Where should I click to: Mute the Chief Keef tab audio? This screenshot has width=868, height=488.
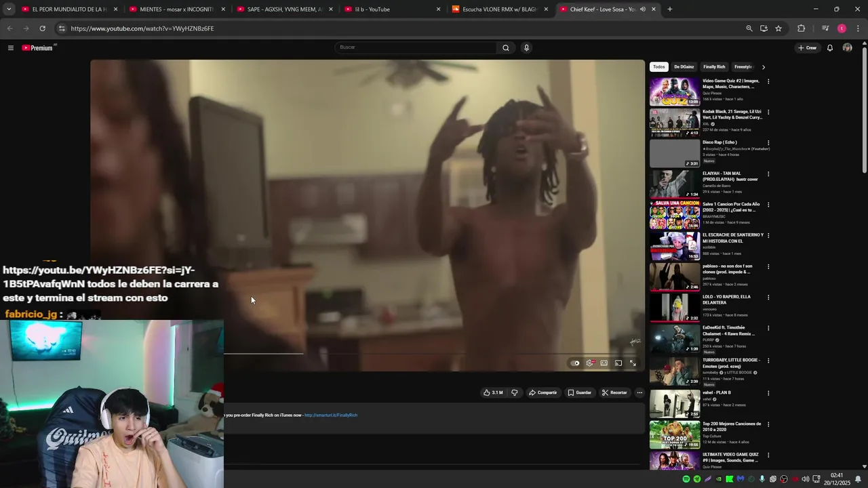[642, 9]
